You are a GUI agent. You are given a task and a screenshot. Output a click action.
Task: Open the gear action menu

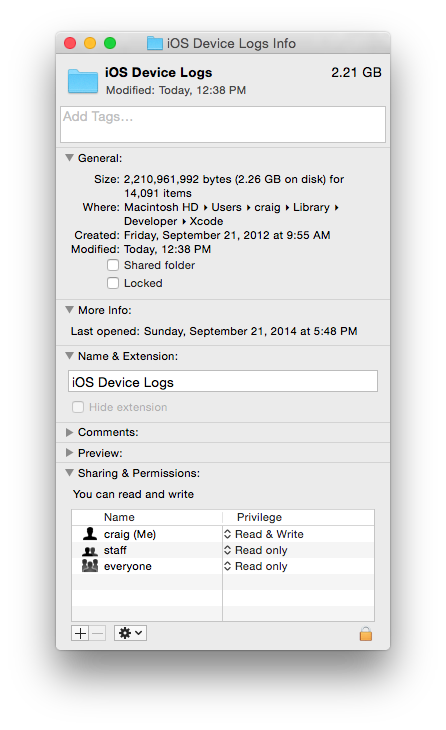tap(130, 633)
